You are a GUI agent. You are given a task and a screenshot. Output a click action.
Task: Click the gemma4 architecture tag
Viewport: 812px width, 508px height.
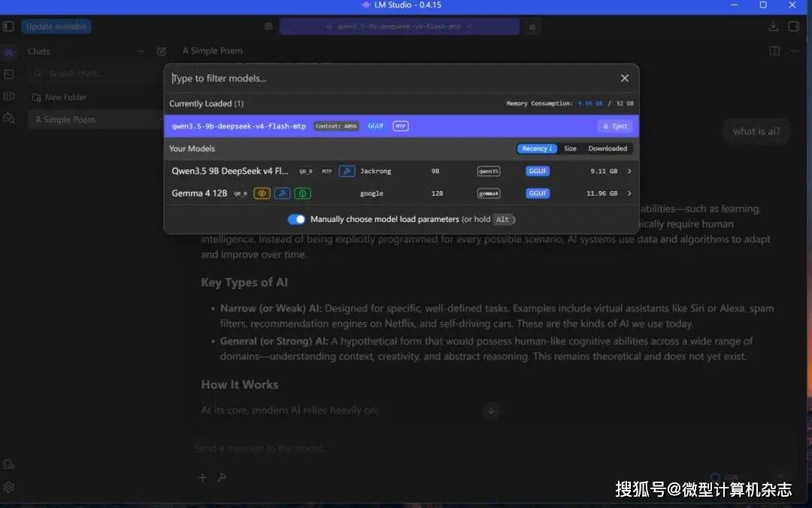(489, 193)
